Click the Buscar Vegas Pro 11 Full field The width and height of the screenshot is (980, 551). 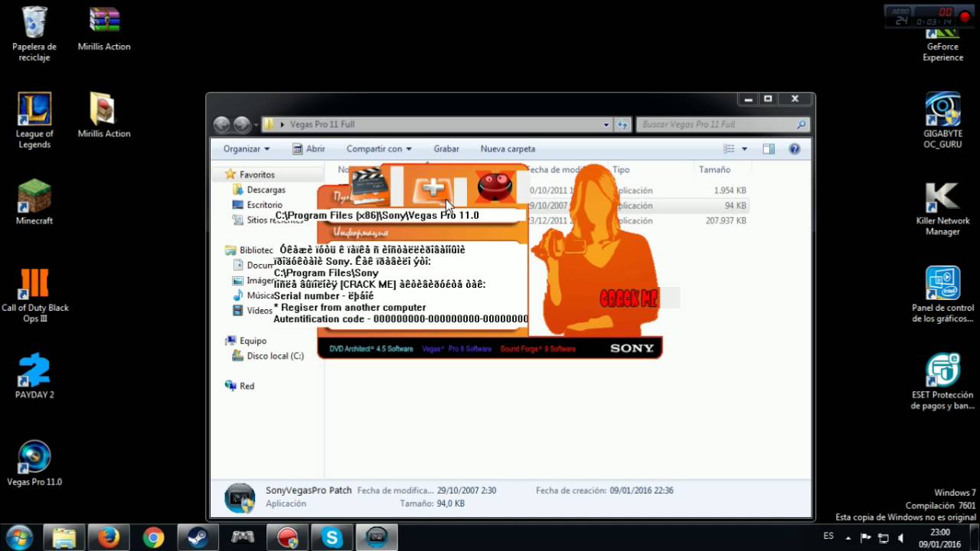tap(723, 124)
